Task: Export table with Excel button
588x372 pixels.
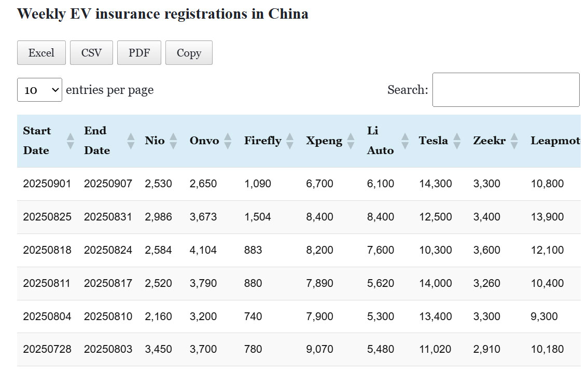Action: tap(41, 53)
